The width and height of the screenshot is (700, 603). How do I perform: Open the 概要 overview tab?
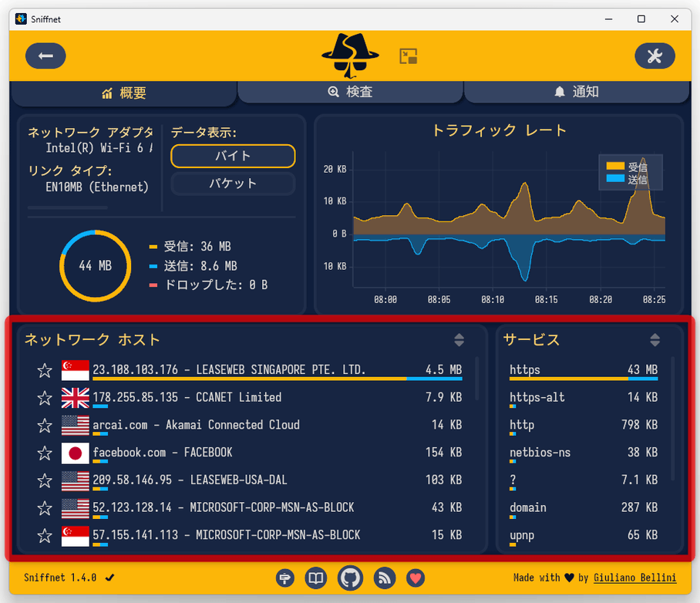(x=123, y=93)
